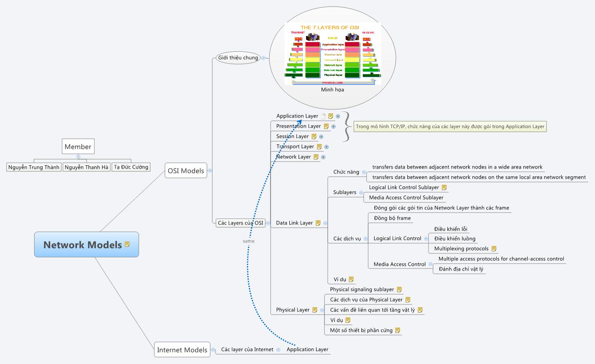The image size is (595, 364).
Task: Expand the Session Layer subtopics
Action: [321, 136]
